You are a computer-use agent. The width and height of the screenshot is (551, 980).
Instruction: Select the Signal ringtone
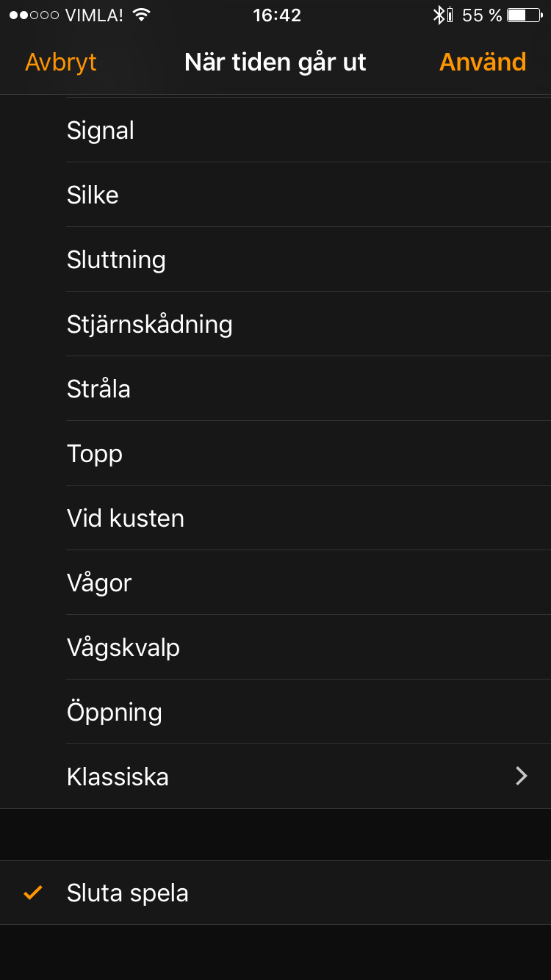pos(101,131)
